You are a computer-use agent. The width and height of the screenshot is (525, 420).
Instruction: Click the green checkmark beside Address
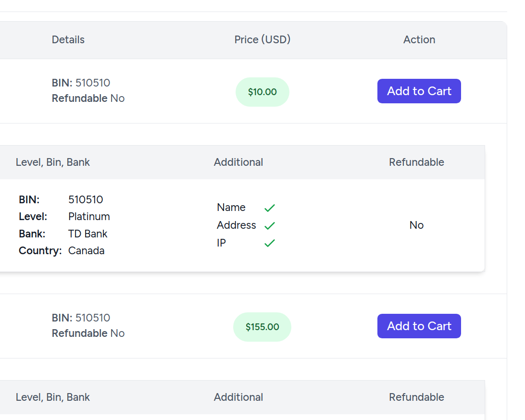pos(270,225)
